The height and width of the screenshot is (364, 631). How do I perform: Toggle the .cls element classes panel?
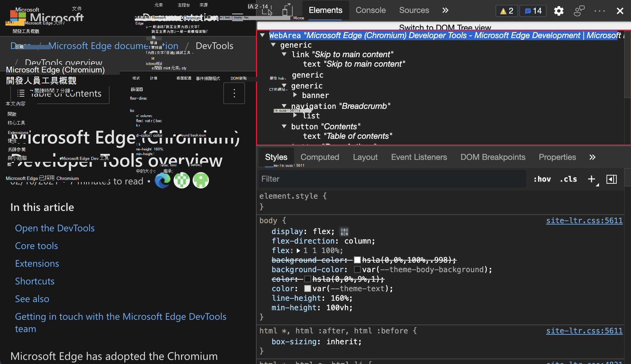click(568, 179)
